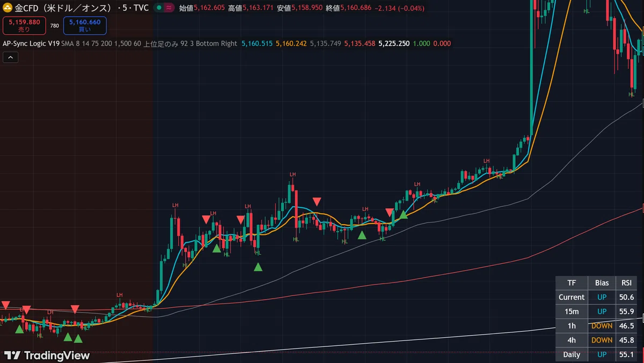This screenshot has width=644, height=363.
Task: Click the green market status dot
Action: click(160, 8)
